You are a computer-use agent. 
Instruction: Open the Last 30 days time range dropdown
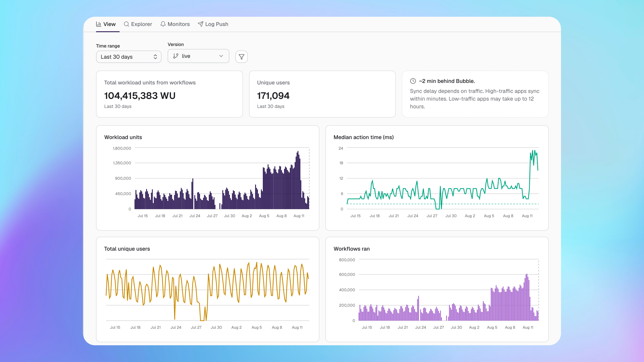coord(129,57)
